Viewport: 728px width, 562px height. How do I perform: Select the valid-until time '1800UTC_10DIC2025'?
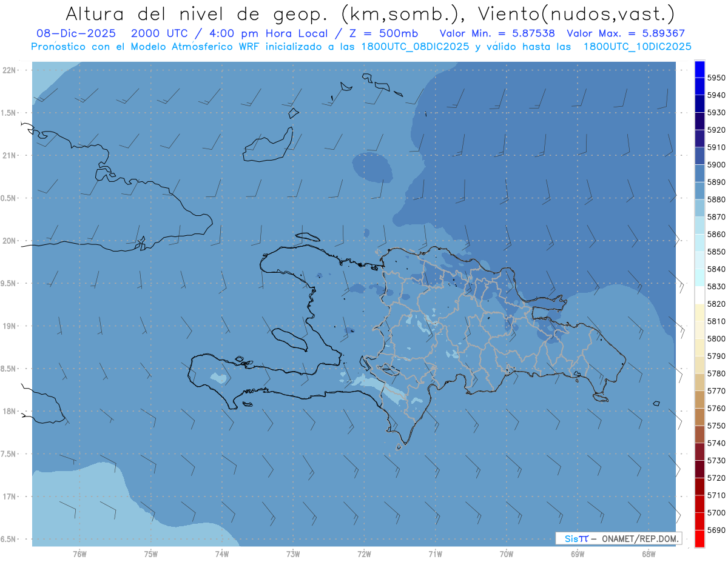(637, 47)
